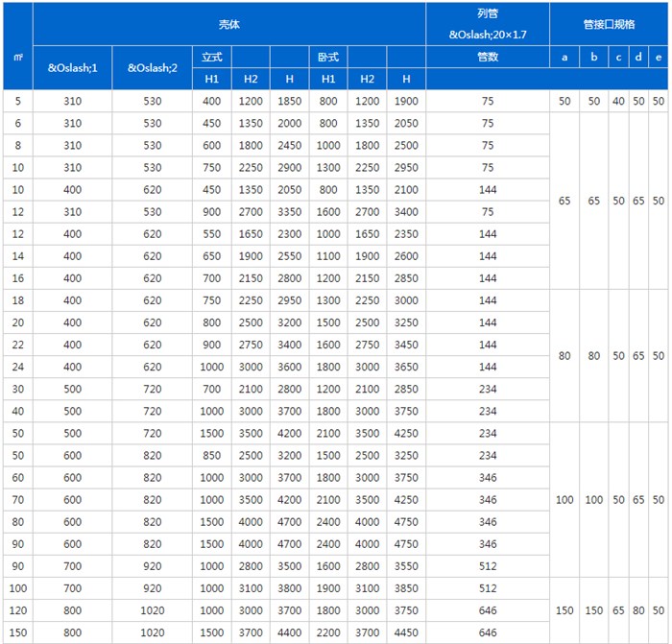Click the cell showing 3550
The width and height of the screenshot is (672, 644).
pos(406,566)
